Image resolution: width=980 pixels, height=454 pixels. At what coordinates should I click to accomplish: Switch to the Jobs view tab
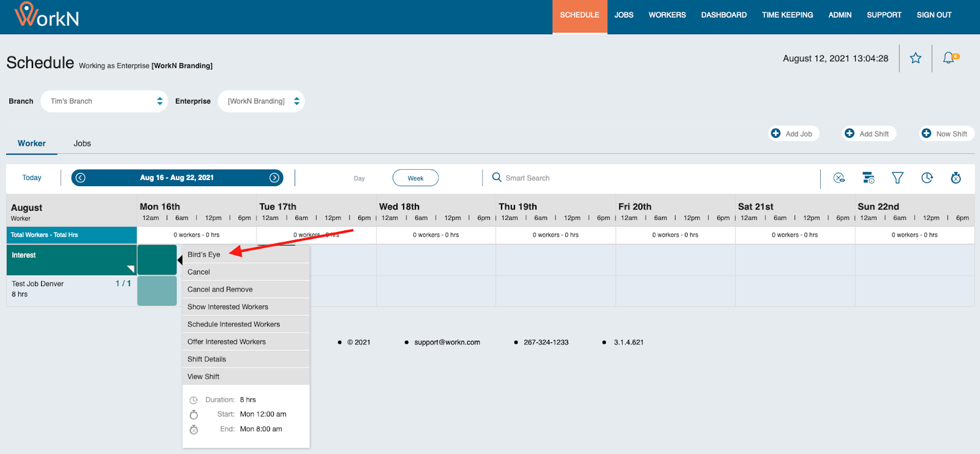82,143
